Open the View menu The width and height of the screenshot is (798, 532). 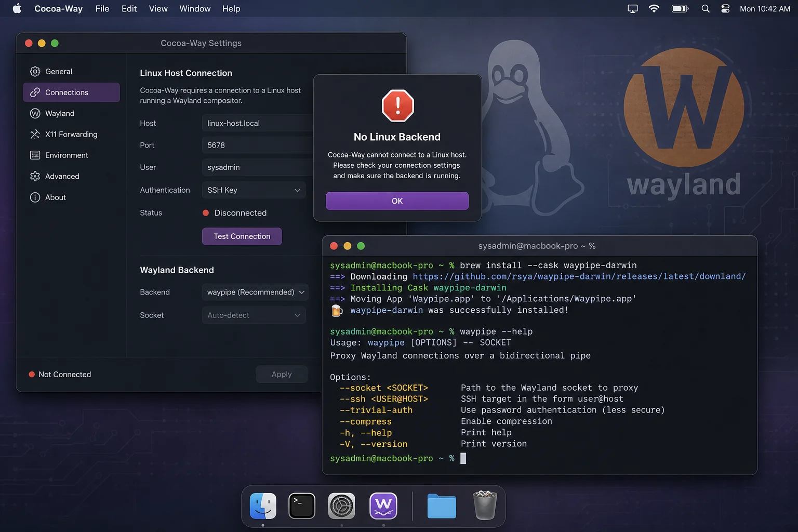coord(158,8)
